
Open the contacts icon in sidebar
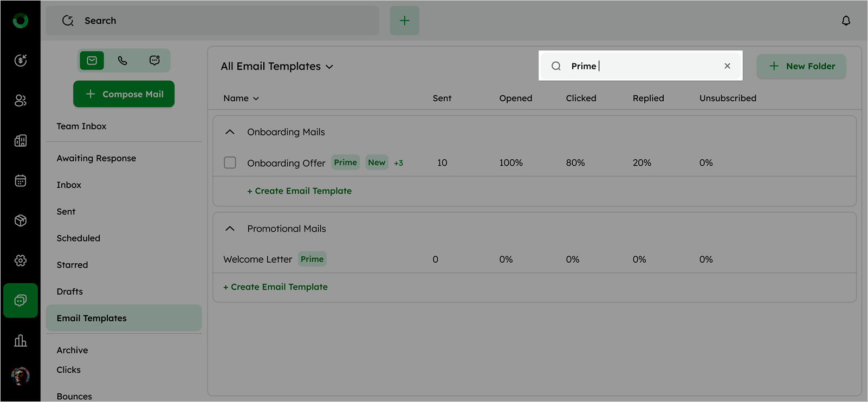[21, 101]
